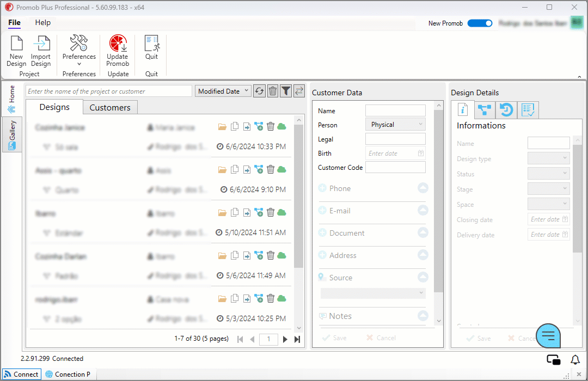Click Cancel in Customer Data
This screenshot has height=381, width=588.
point(381,338)
